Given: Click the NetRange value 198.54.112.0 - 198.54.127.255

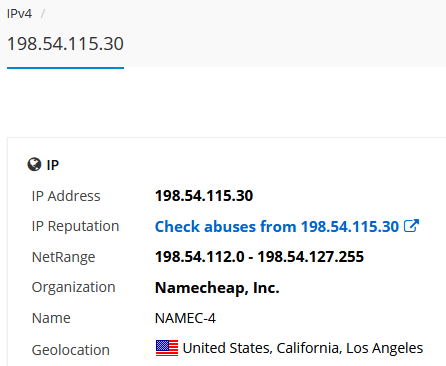Looking at the screenshot, I should pos(259,257).
